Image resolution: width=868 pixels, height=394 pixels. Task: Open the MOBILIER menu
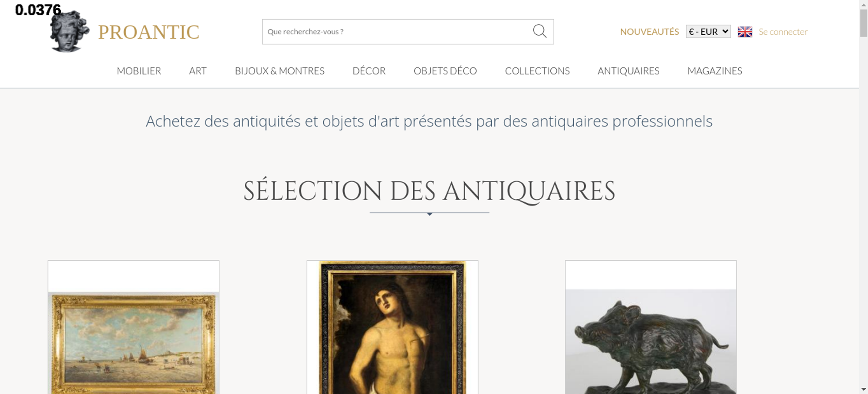pyautogui.click(x=139, y=71)
